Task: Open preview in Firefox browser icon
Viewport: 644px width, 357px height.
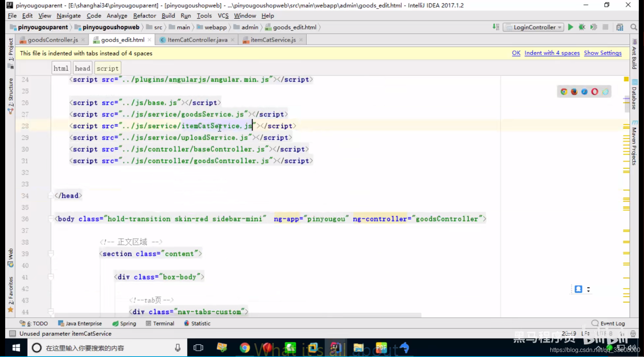Action: pos(574,92)
